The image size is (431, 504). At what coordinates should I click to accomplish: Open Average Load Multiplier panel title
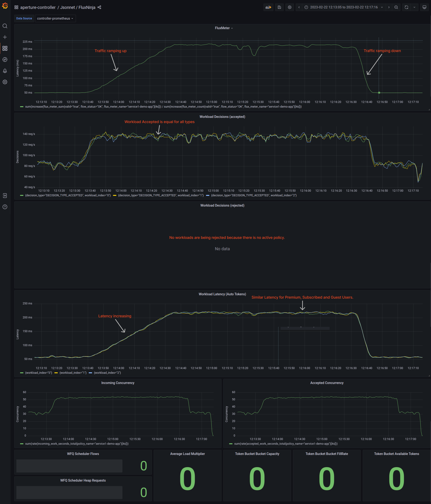[x=187, y=454]
